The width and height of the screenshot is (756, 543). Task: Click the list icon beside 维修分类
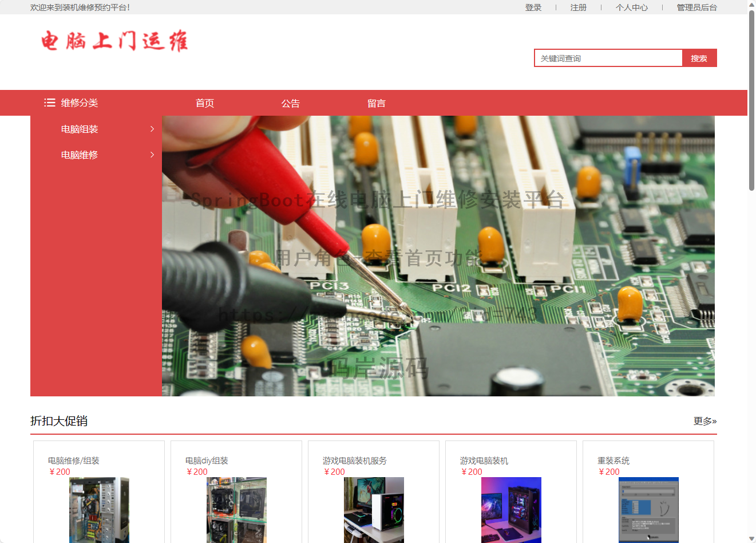[50, 103]
